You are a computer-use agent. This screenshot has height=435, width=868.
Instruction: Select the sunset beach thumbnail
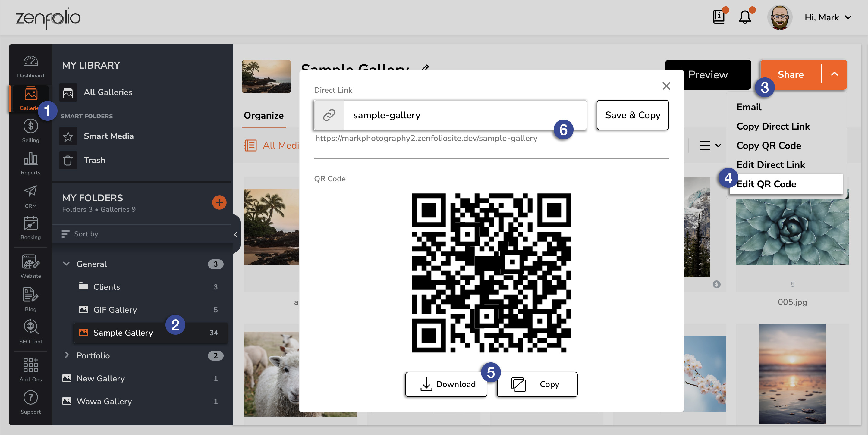tap(792, 374)
